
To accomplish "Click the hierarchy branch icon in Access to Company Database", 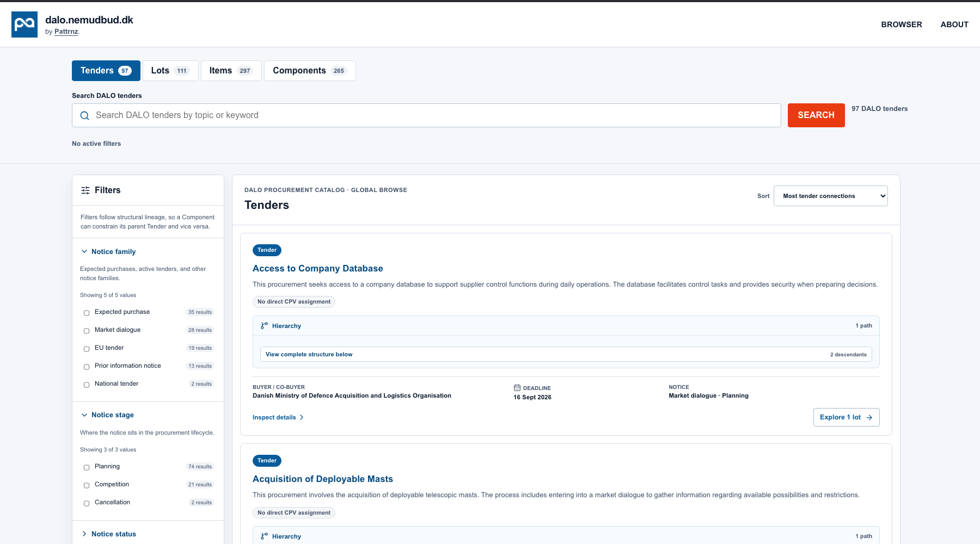I will point(264,326).
